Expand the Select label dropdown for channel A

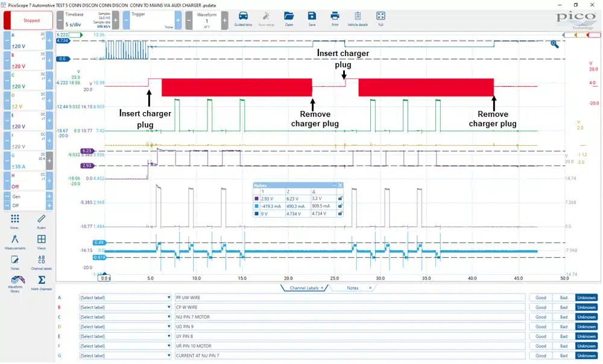click(125, 298)
